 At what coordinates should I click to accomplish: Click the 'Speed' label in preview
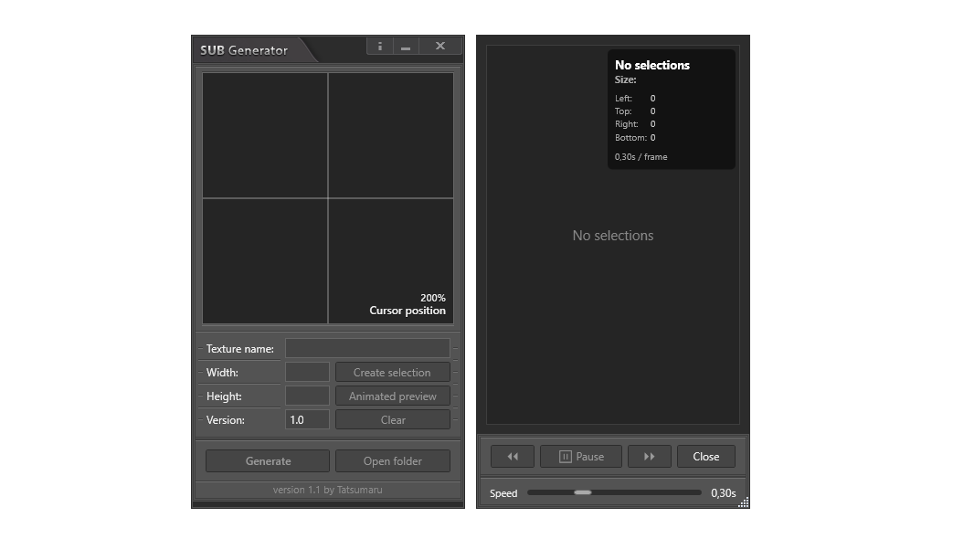(x=503, y=493)
